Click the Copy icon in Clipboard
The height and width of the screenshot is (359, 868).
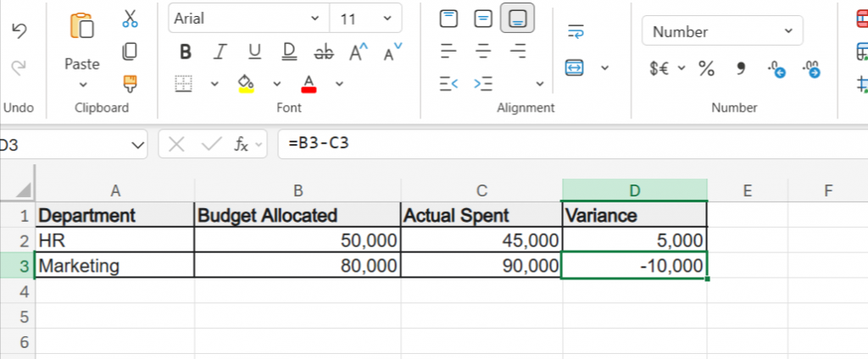click(x=130, y=52)
